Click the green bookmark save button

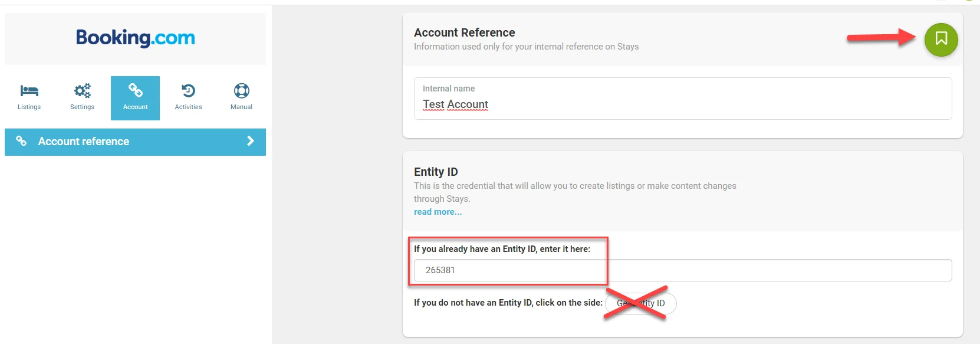(x=940, y=40)
